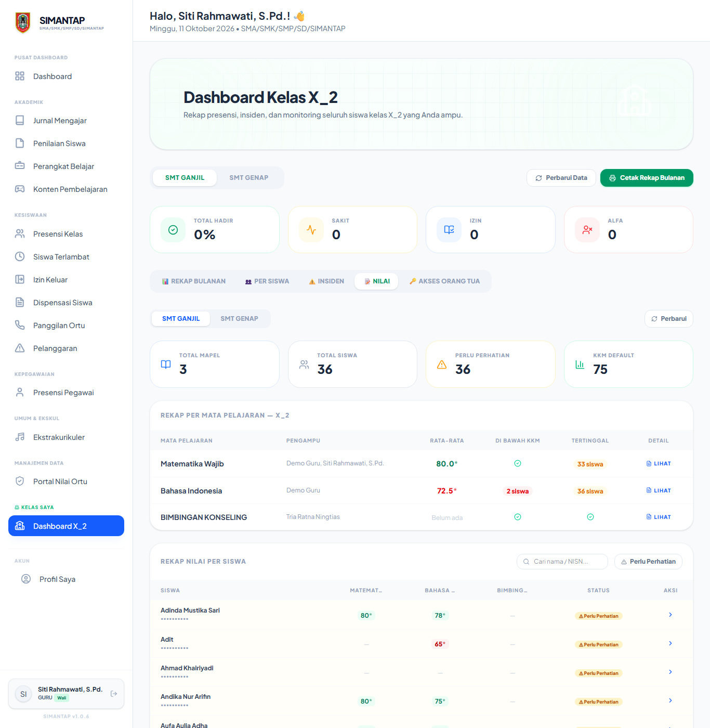This screenshot has height=728, width=710.
Task: Expand details for Adit row chevron
Action: (x=670, y=643)
